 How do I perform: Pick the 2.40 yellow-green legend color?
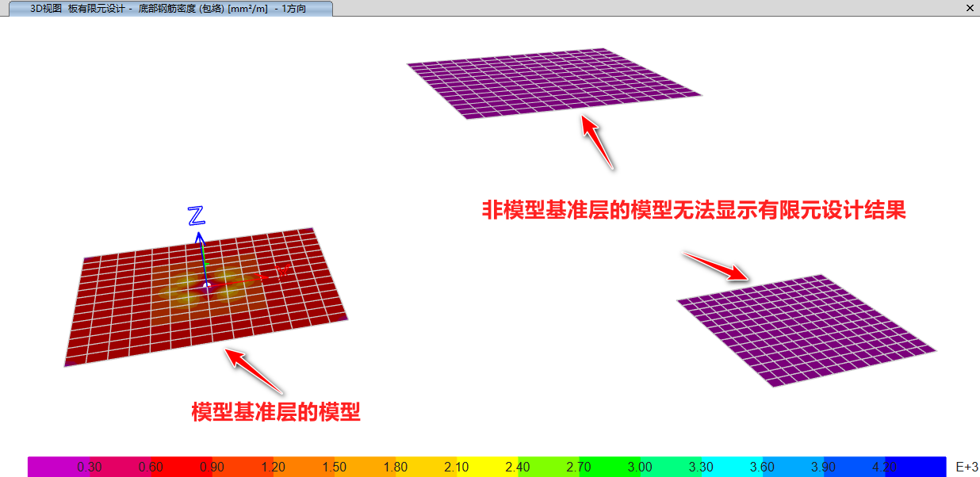pyautogui.click(x=517, y=467)
